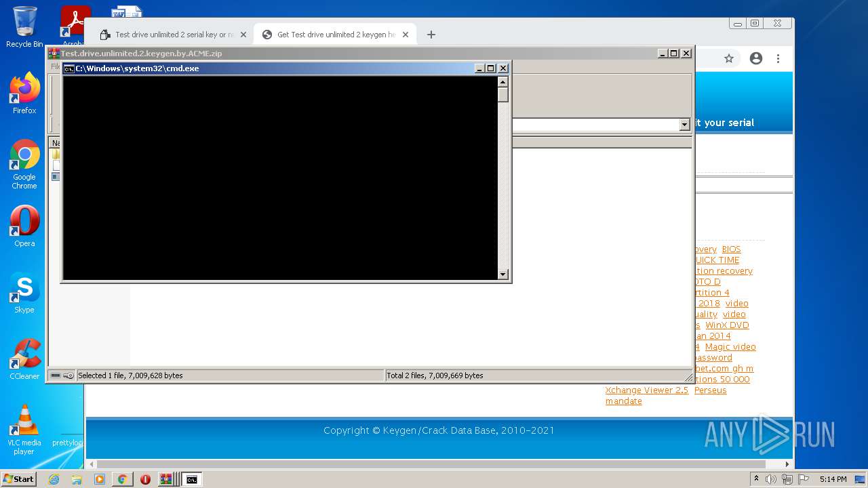This screenshot has height=488, width=868.
Task: Open network icon in system tray
Action: [x=787, y=479]
